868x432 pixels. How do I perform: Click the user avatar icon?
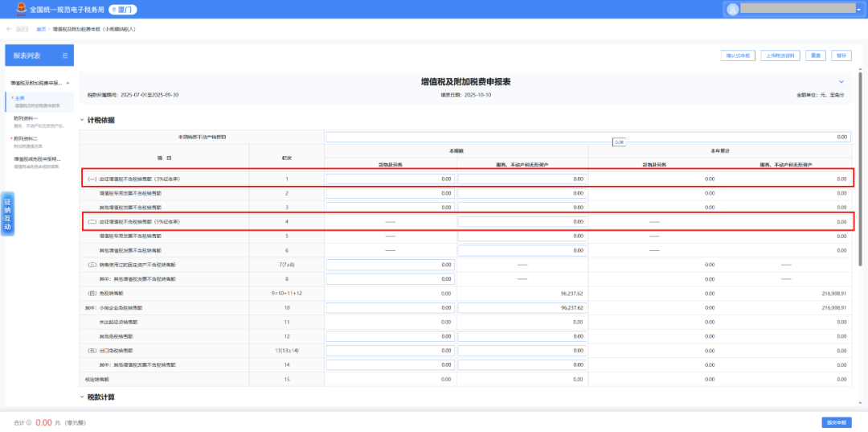[x=732, y=9]
